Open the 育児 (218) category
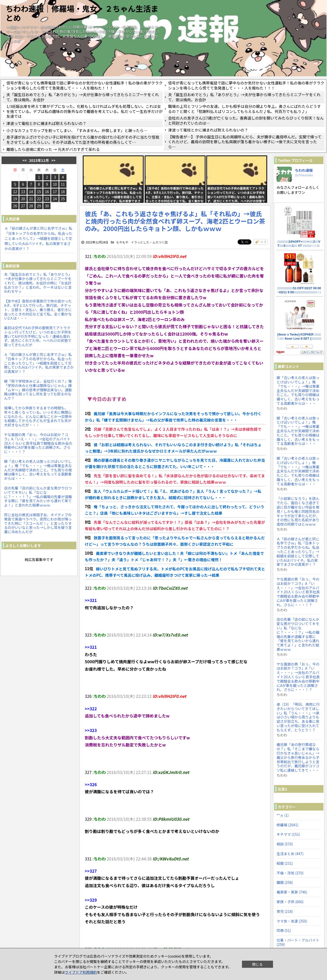The width and height of the screenshot is (327, 980). click(x=284, y=912)
